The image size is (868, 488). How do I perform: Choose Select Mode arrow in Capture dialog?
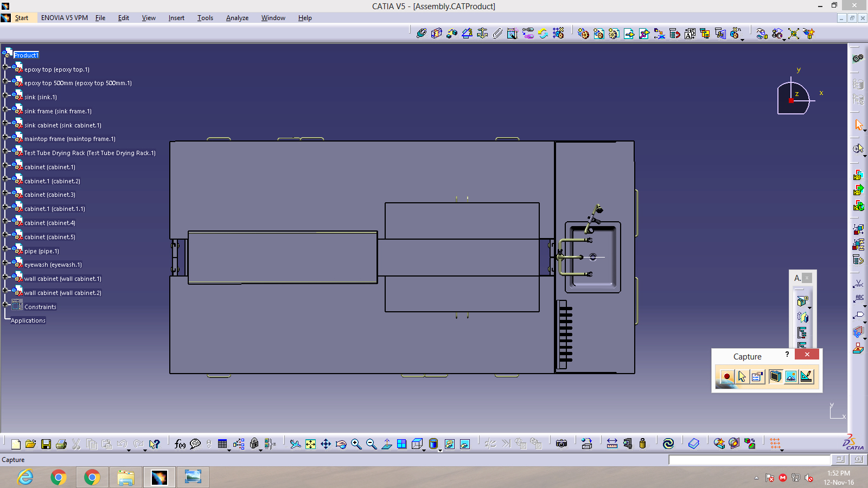pos(742,376)
